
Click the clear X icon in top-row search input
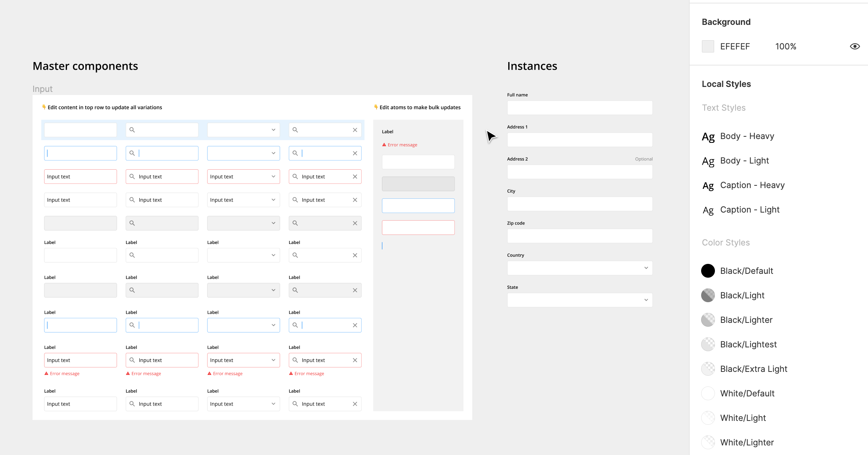pyautogui.click(x=355, y=130)
